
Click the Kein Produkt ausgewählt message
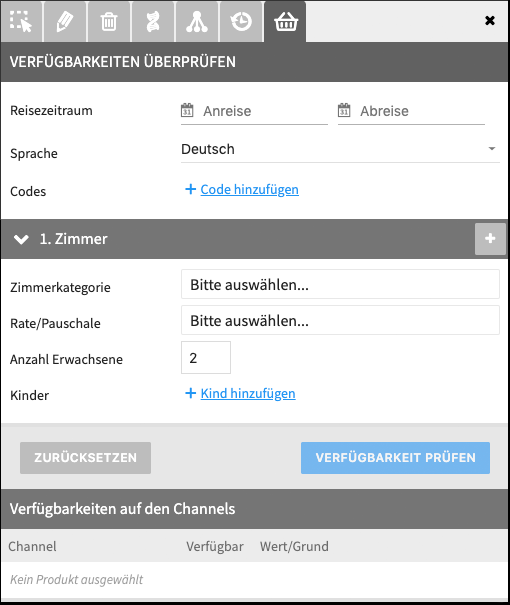pyautogui.click(x=76, y=580)
